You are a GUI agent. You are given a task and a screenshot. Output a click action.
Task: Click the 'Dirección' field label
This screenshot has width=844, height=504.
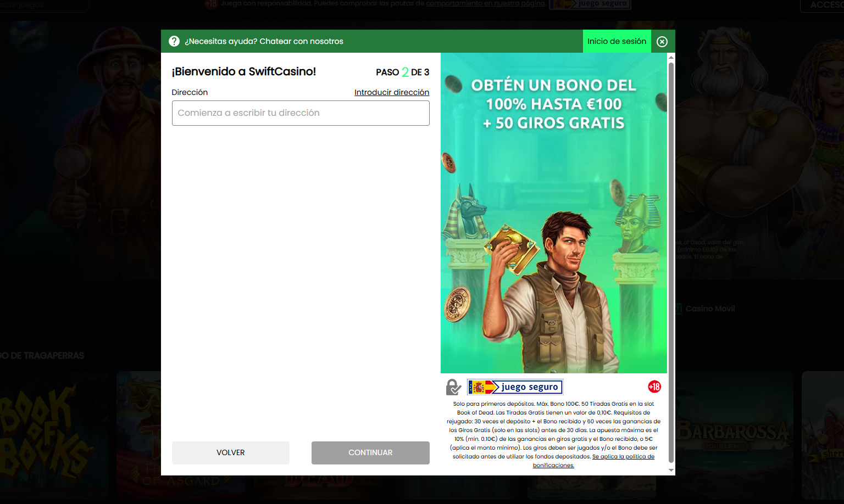coord(190,92)
